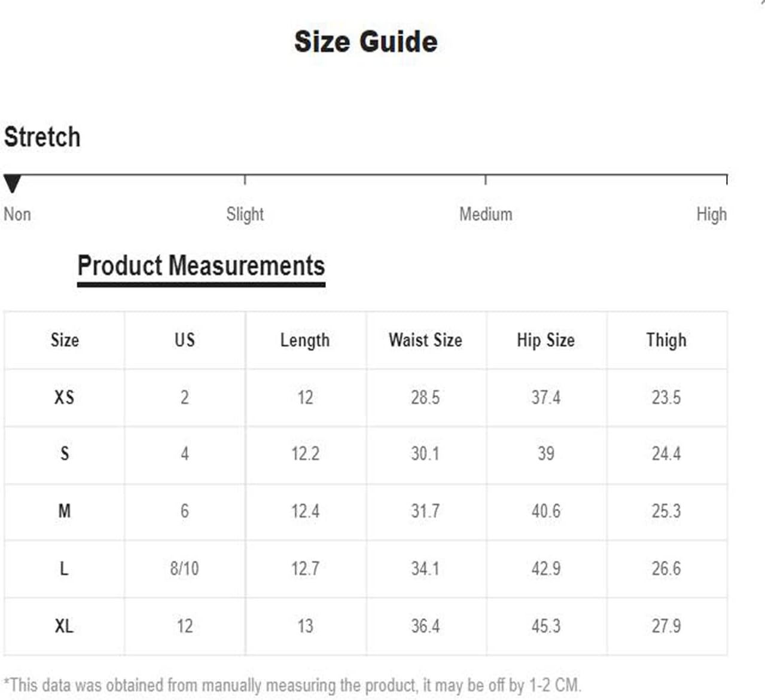Select the Slight stretch label

point(245,214)
